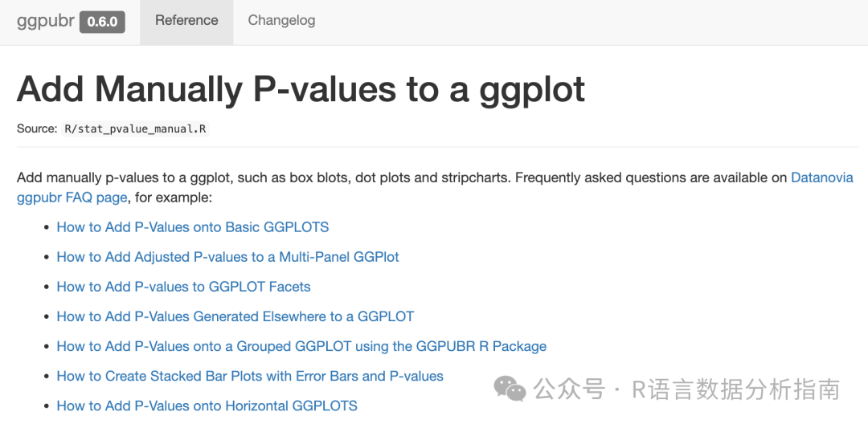Open the Adjusted P-values Multi-Panel GGPlot link
The height and width of the screenshot is (424, 868).
227,257
